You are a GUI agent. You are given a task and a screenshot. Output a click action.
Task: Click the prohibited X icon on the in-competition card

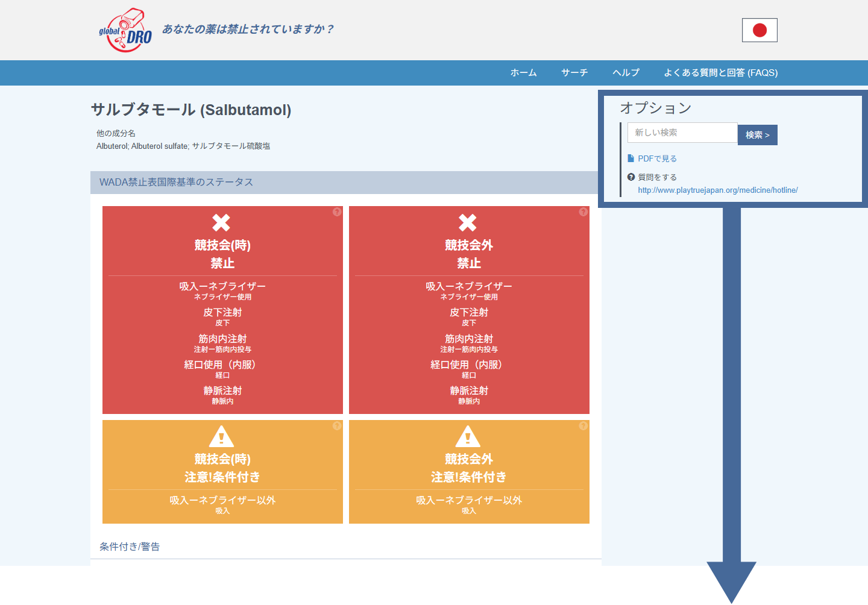pos(222,222)
